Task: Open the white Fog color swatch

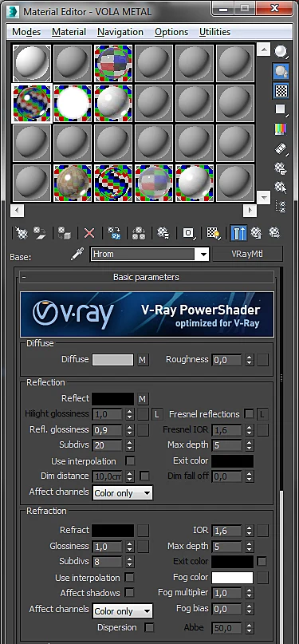Action: 233,578
